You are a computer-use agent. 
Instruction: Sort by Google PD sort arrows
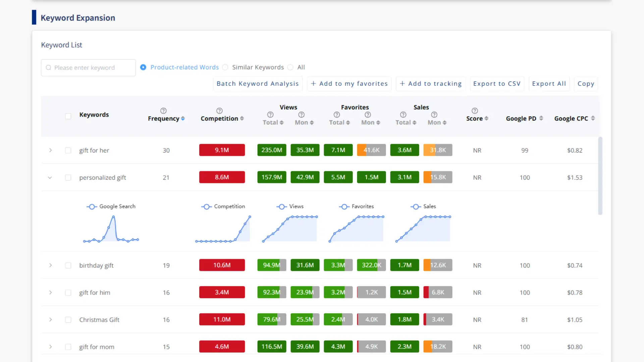click(x=541, y=119)
